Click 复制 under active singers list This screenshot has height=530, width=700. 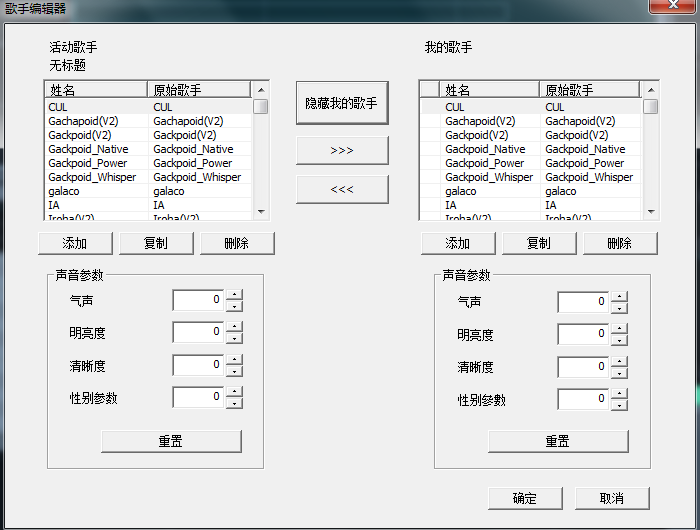156,243
